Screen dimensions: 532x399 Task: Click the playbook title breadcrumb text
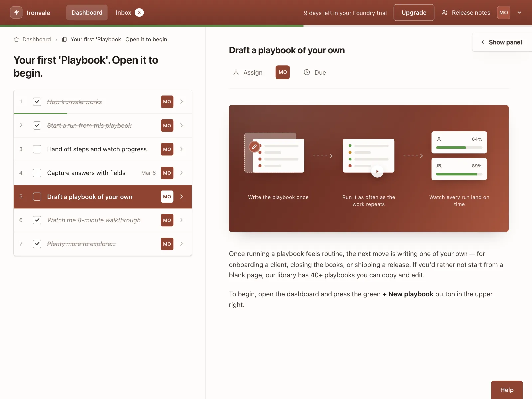coord(120,39)
